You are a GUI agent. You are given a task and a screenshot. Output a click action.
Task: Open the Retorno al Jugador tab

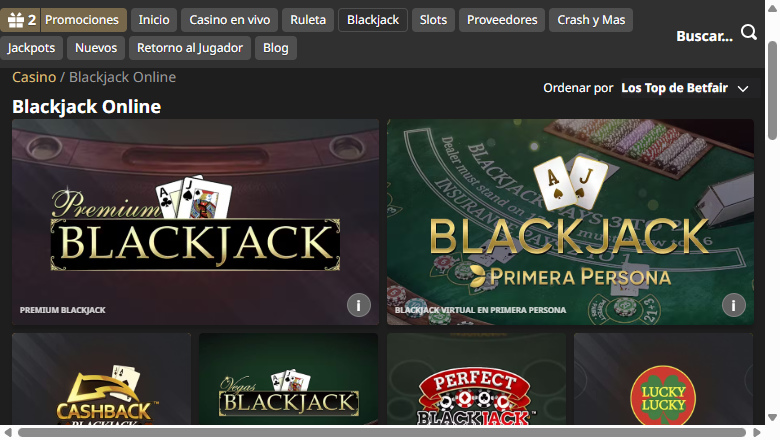pyautogui.click(x=190, y=48)
